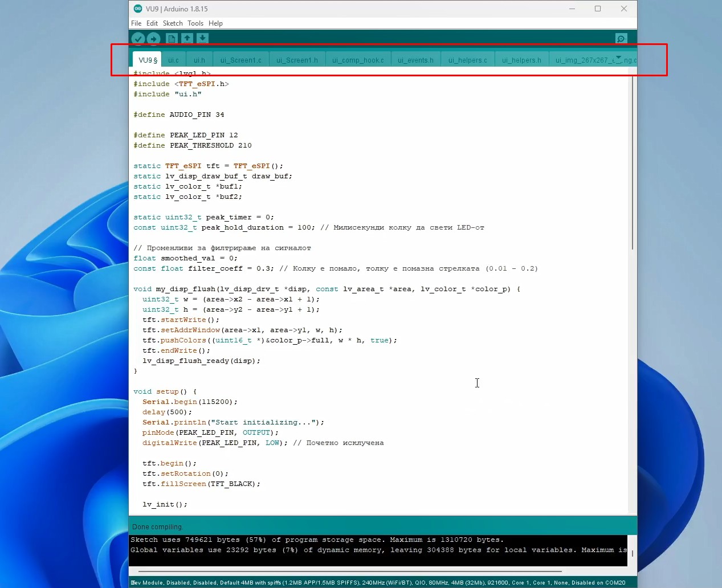Switch to the ui.c tab

point(173,60)
